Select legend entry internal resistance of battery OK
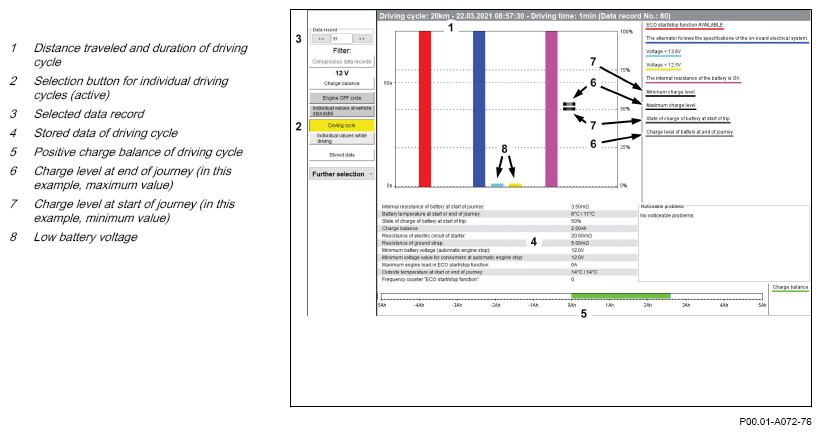This screenshot has width=821, height=434. coord(693,79)
